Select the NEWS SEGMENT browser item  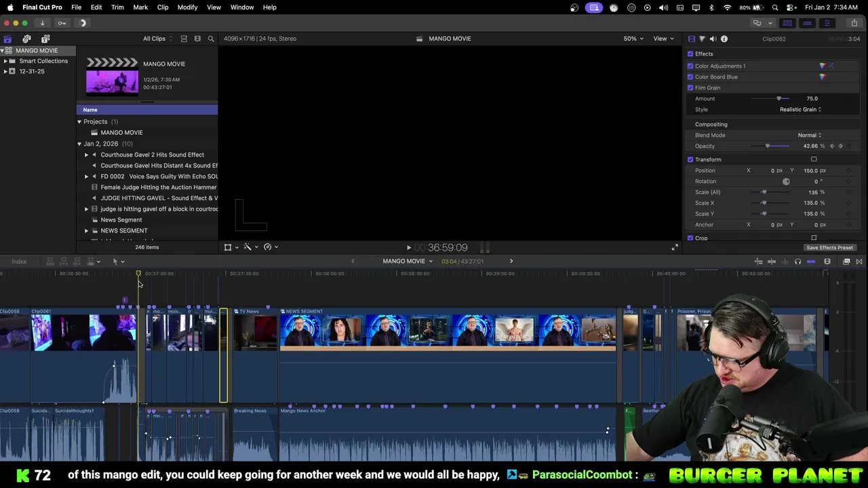pos(124,230)
